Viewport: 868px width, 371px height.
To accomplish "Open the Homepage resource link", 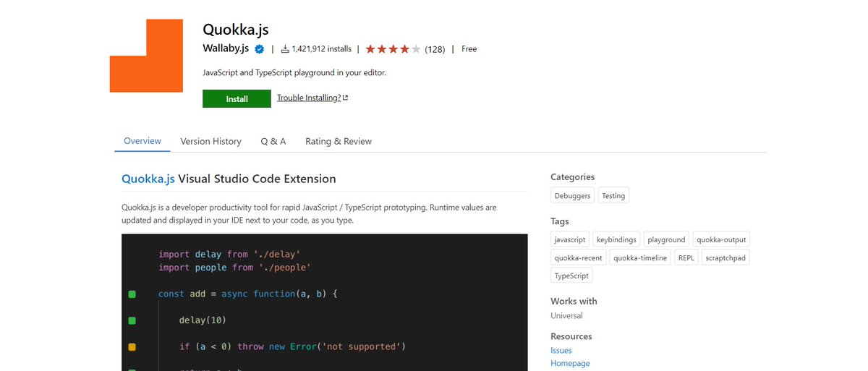I will coord(570,363).
